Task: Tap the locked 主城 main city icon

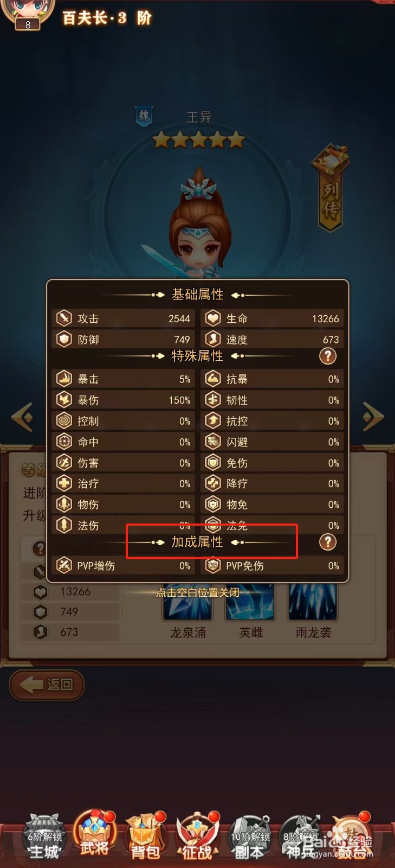Action: pos(44,837)
